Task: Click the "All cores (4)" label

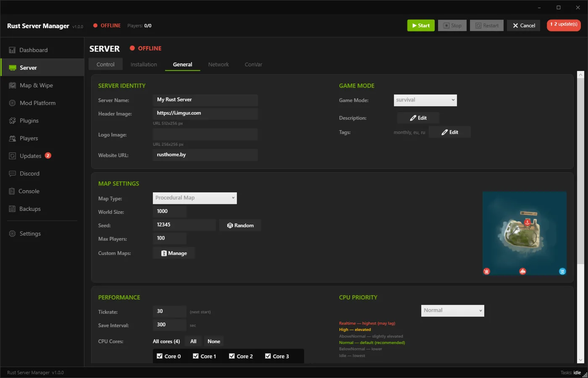Action: tap(166, 341)
